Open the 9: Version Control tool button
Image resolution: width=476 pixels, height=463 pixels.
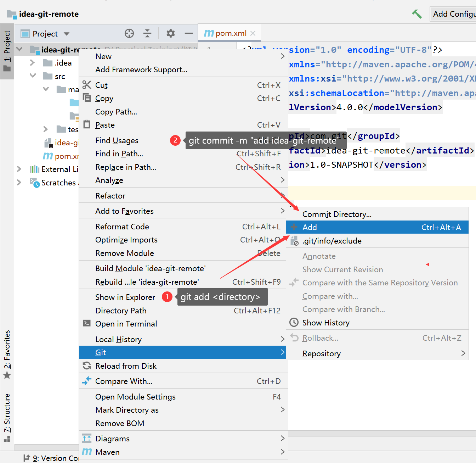click(51, 458)
